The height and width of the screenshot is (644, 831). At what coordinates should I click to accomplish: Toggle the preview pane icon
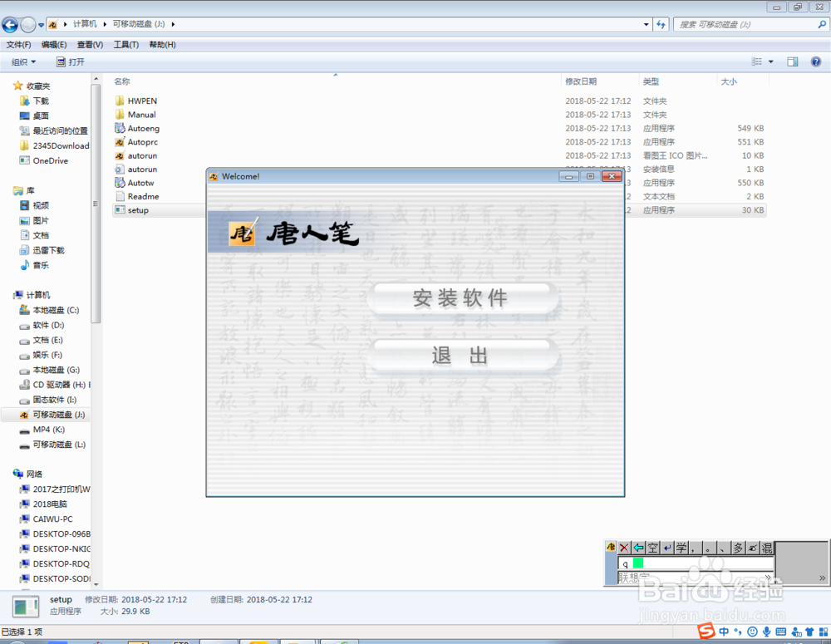(792, 62)
